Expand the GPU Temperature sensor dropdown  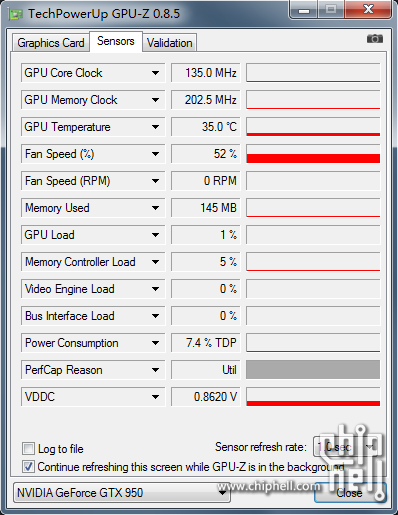click(155, 127)
